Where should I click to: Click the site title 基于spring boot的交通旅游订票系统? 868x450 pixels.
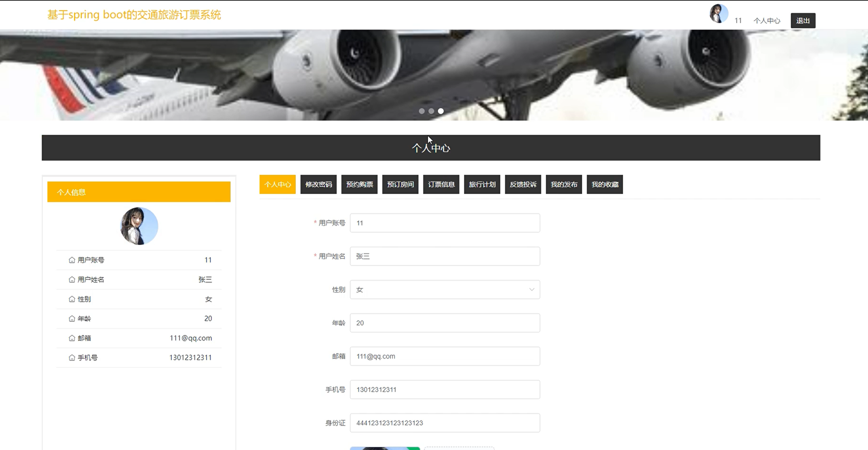pos(134,15)
